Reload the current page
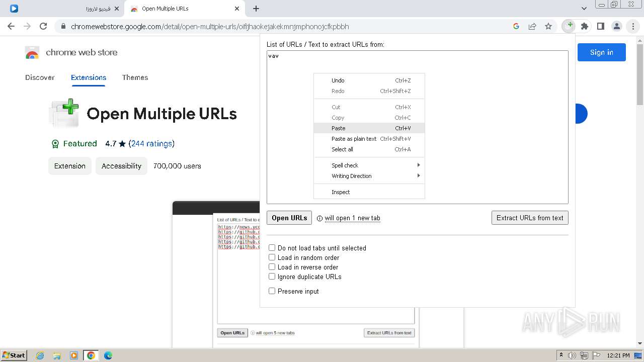Viewport: 644px width, 362px height. (x=43, y=26)
